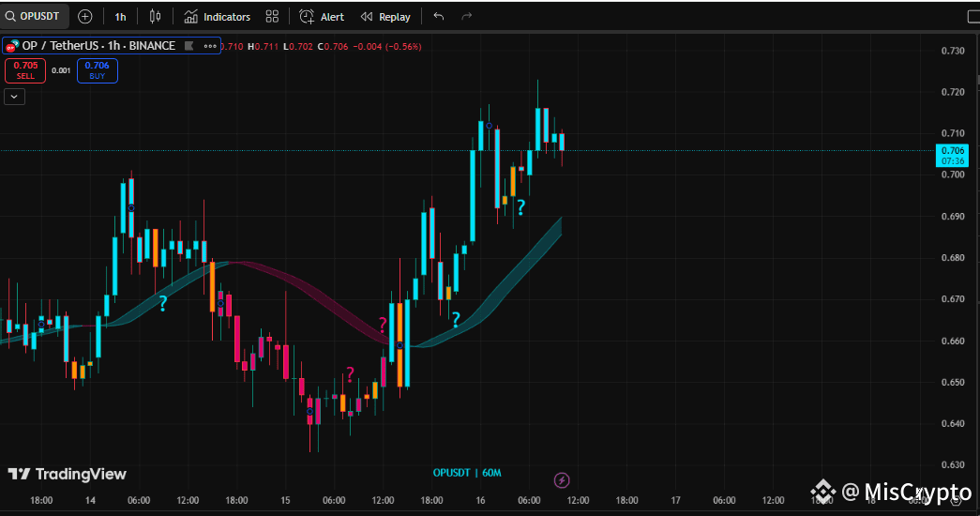The height and width of the screenshot is (516, 980).
Task: Open the layout setup square icon
Action: [x=973, y=17]
